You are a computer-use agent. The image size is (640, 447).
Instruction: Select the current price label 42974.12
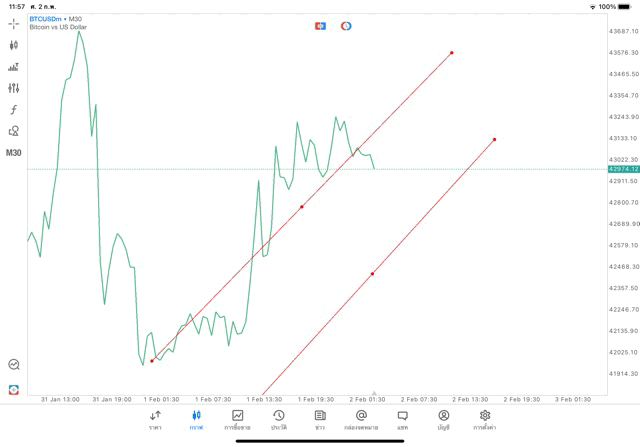622,169
